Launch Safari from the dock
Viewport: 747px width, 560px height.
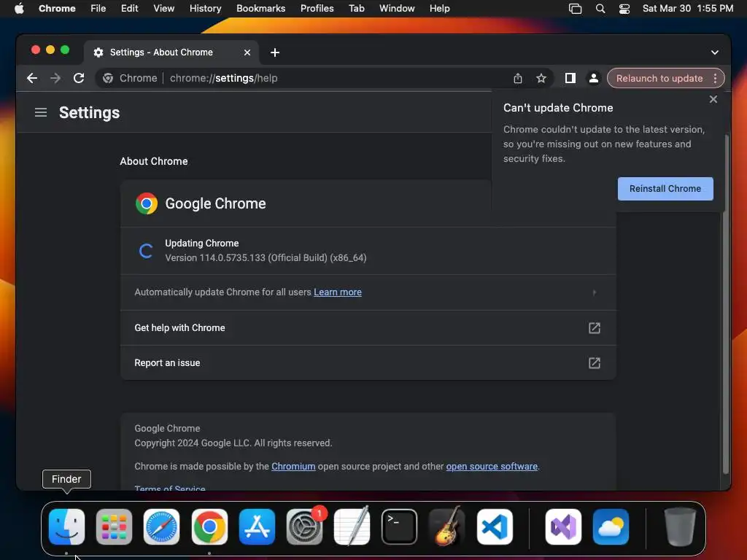[161, 526]
